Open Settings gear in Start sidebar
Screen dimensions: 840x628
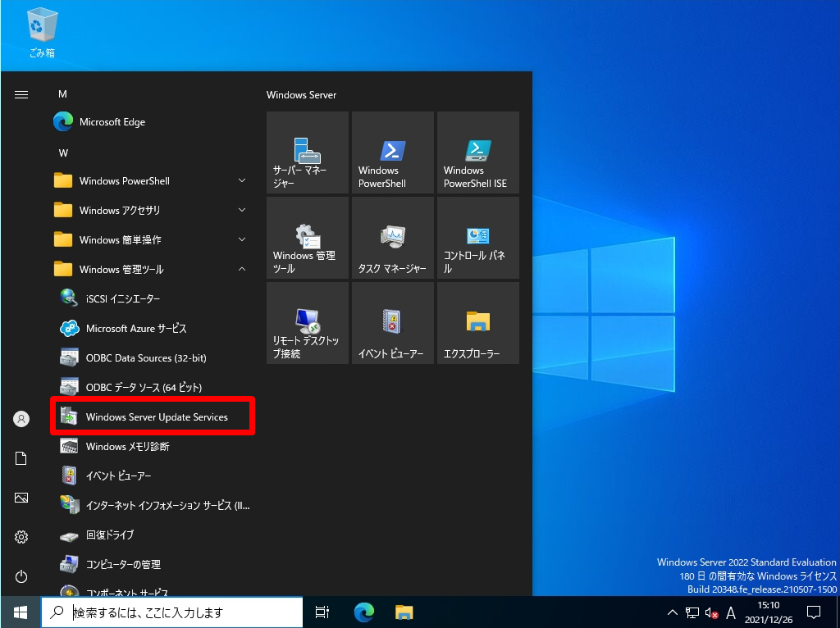[21, 537]
